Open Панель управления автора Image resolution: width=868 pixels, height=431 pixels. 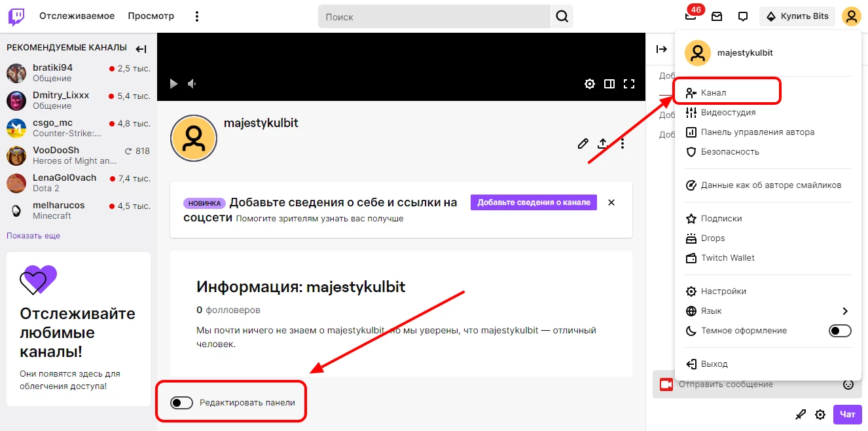point(769,132)
